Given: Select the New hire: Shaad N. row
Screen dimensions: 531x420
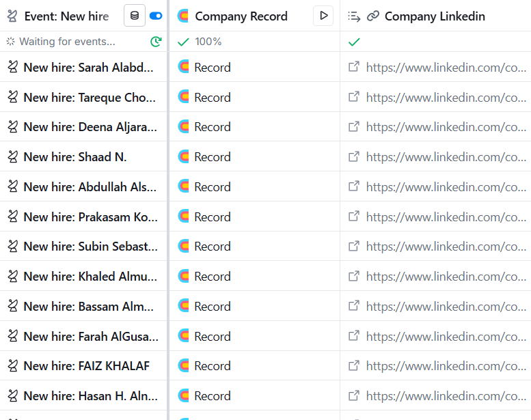Looking at the screenshot, I should [x=83, y=156].
